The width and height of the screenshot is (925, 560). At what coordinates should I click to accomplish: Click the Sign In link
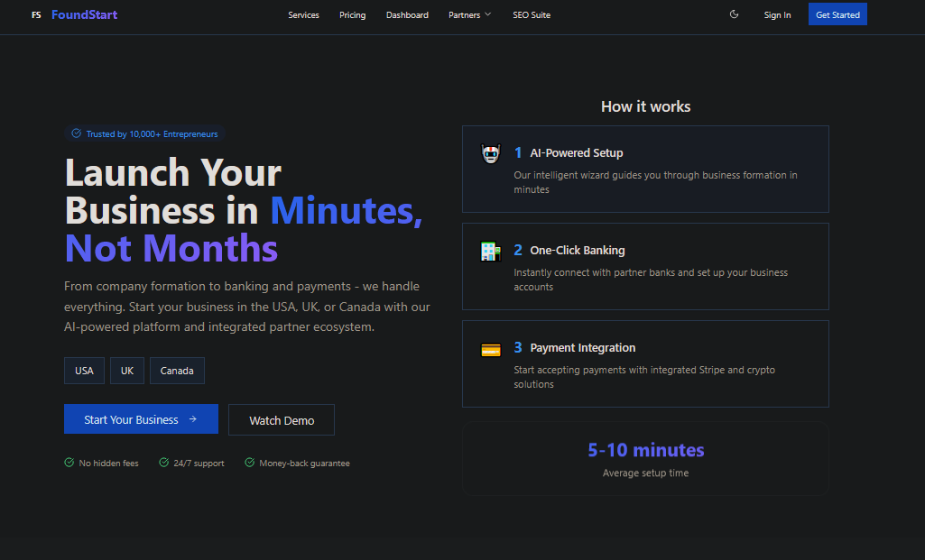pyautogui.click(x=776, y=14)
